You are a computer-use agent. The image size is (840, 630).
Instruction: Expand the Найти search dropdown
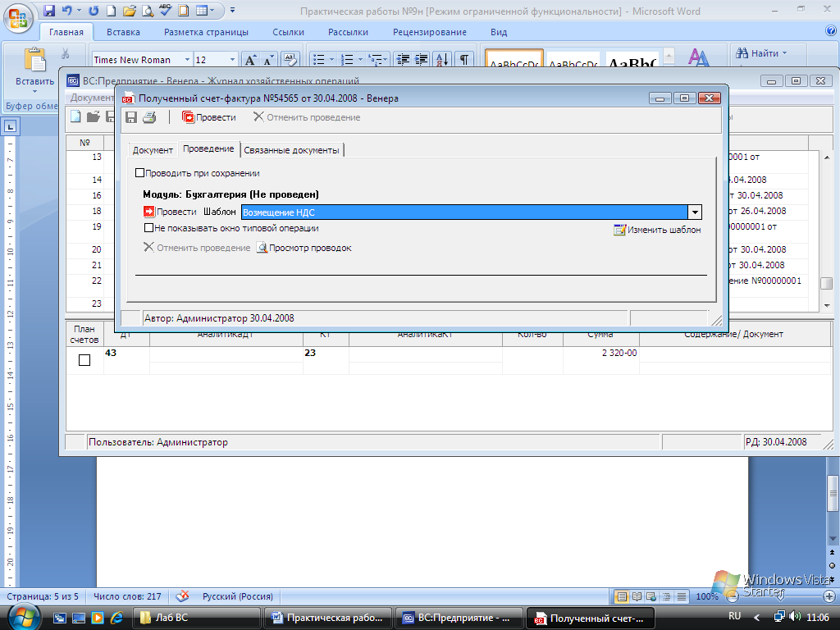pyautogui.click(x=785, y=53)
